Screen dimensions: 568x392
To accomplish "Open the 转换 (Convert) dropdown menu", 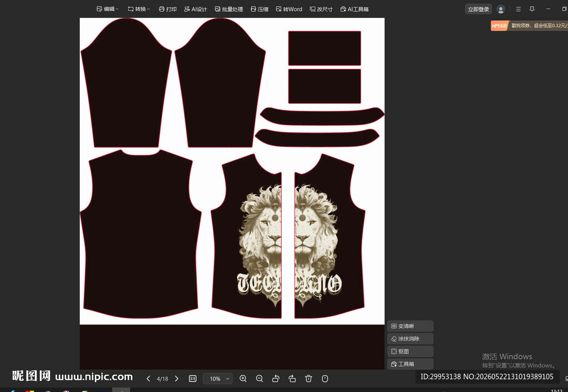I will pos(139,9).
